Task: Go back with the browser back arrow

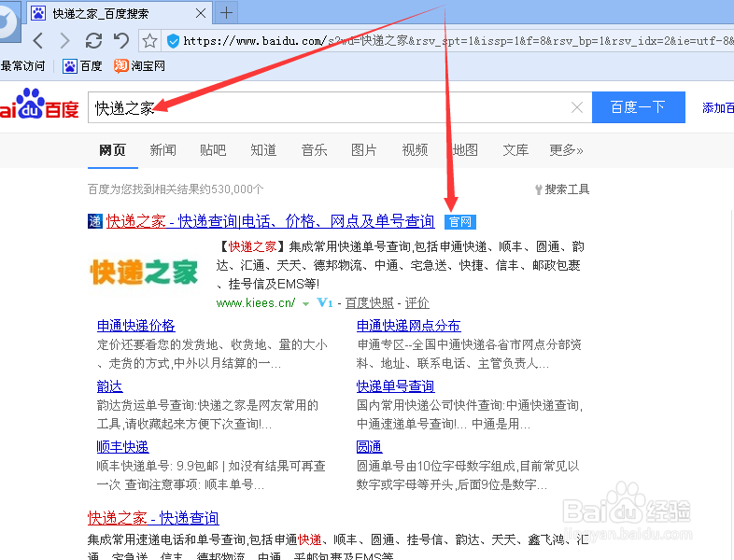Action: click(38, 41)
